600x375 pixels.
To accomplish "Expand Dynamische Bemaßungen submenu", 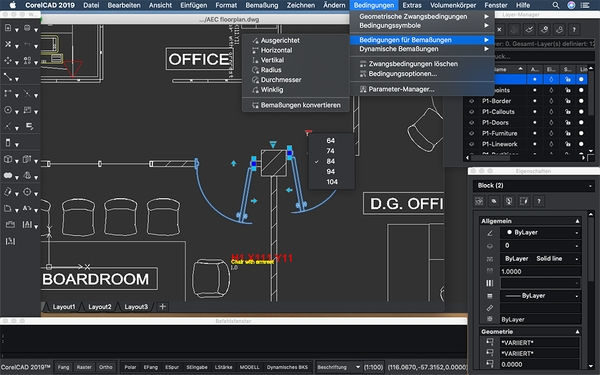I will pyautogui.click(x=422, y=49).
